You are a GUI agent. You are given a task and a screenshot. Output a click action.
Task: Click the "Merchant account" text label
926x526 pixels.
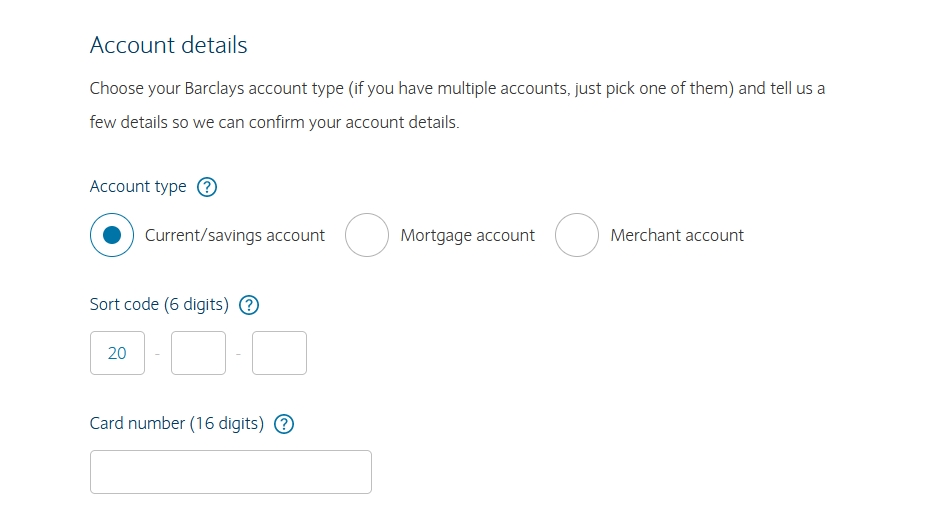(x=677, y=236)
